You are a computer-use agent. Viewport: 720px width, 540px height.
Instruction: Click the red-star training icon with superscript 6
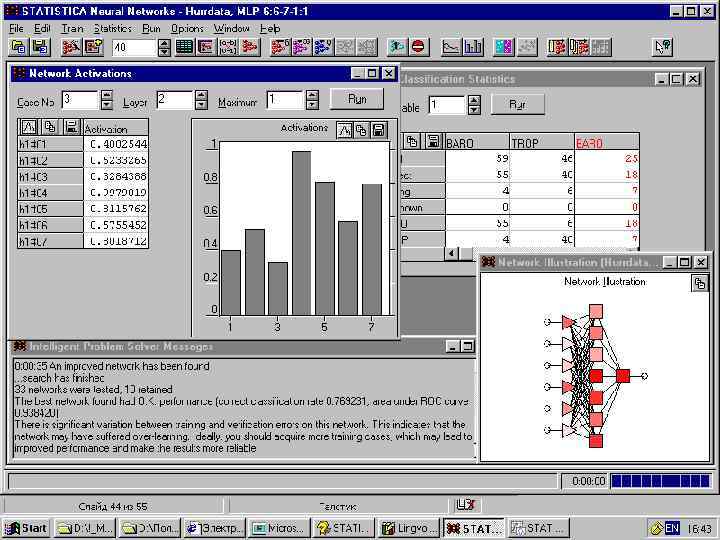point(280,47)
